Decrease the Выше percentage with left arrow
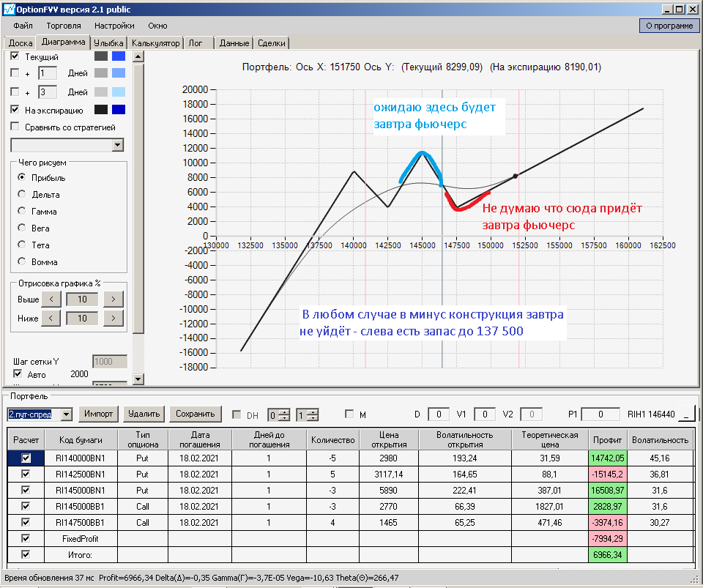The width and height of the screenshot is (703, 588). (51, 299)
